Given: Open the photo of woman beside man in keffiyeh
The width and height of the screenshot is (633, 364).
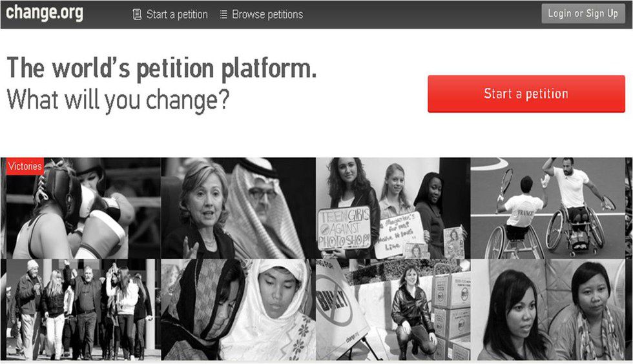Looking at the screenshot, I should click(x=238, y=208).
